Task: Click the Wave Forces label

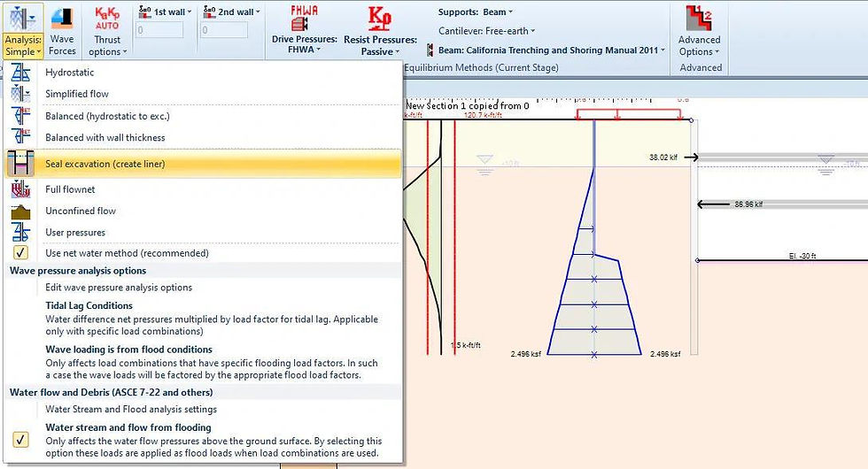Action: pos(62,45)
